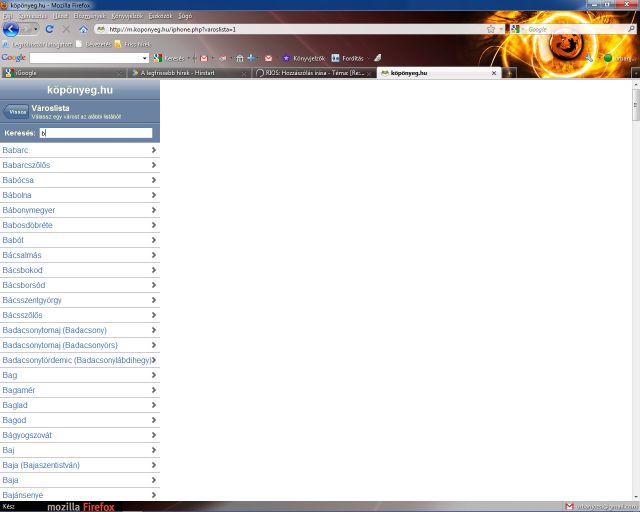Open the Legtöbbször látogatott bookmark
This screenshot has width=640, height=512.
point(38,44)
